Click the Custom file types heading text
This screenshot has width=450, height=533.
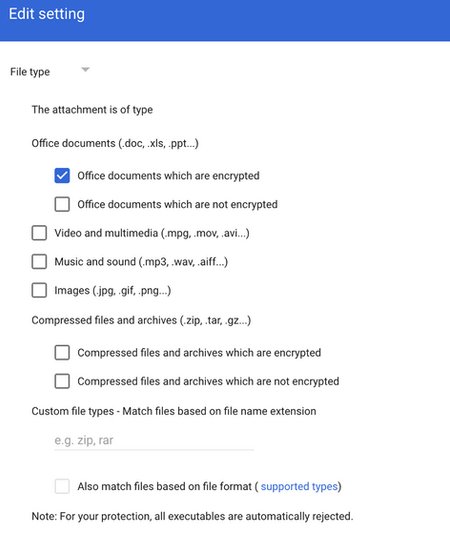point(174,411)
